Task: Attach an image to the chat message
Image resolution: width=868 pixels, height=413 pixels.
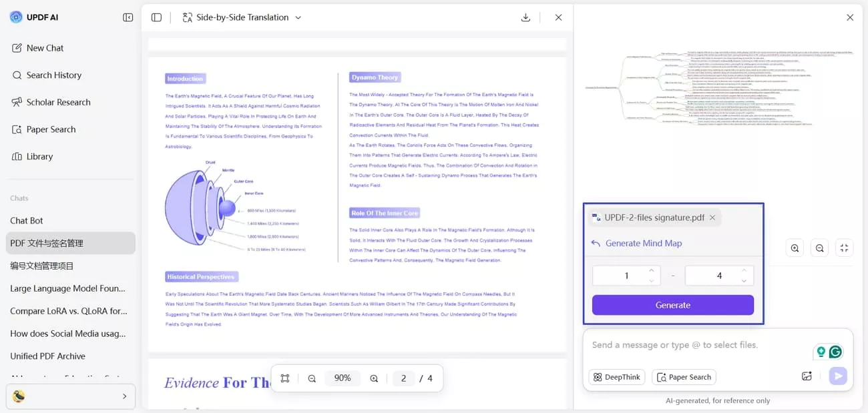Action: 807,376
